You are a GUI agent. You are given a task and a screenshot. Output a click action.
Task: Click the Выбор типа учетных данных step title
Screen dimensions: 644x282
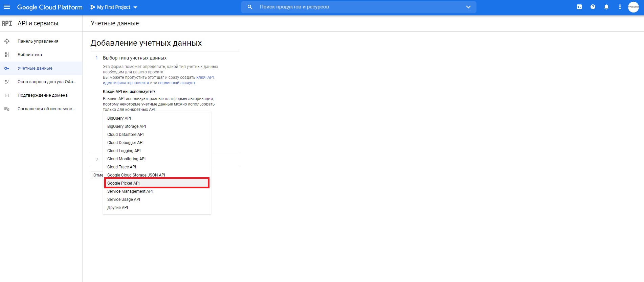[x=135, y=58]
